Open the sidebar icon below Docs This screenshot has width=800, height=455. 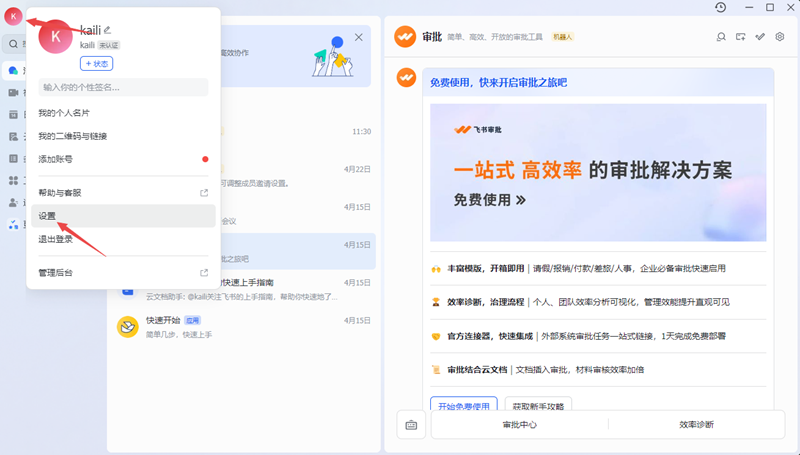[x=13, y=159]
